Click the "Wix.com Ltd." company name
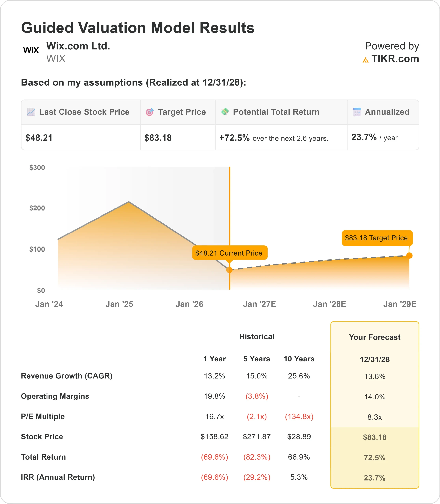The height and width of the screenshot is (504, 440). coord(78,46)
